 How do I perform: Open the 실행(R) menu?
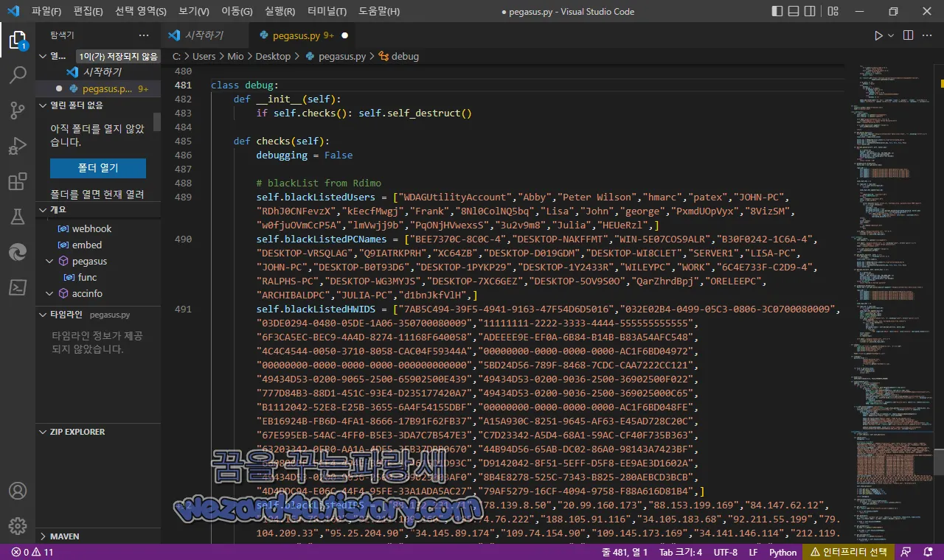(x=280, y=12)
